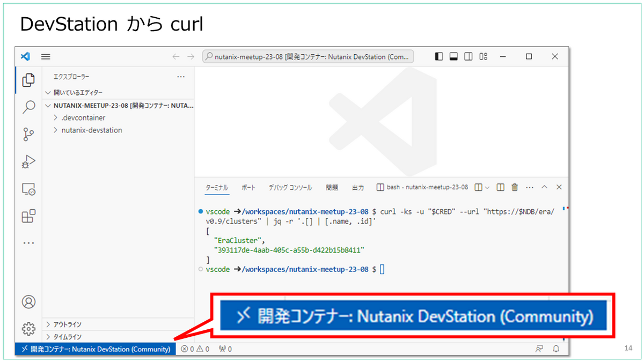Click the command center search box
644x362 pixels.
click(308, 56)
